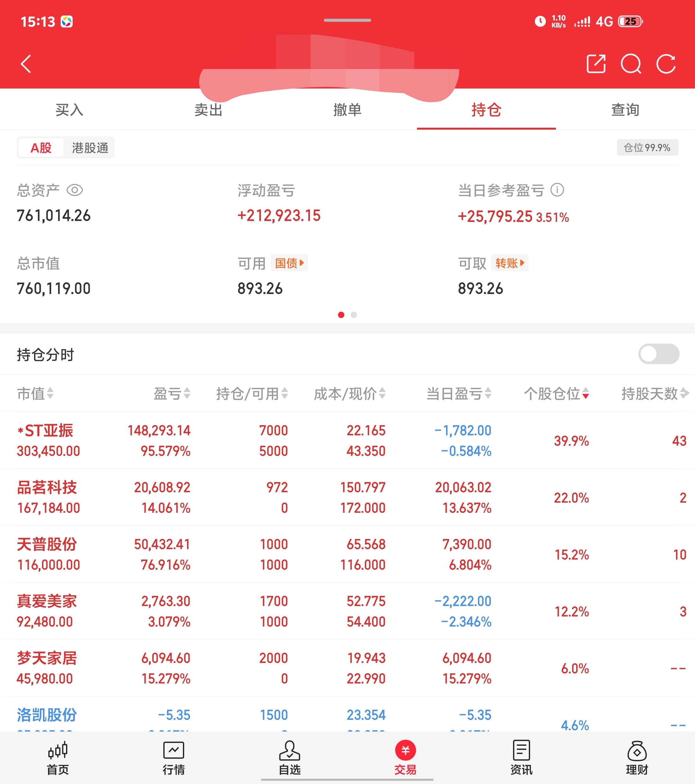This screenshot has height=784, width=695.
Task: Hide total assets with eye icon
Action: [75, 190]
